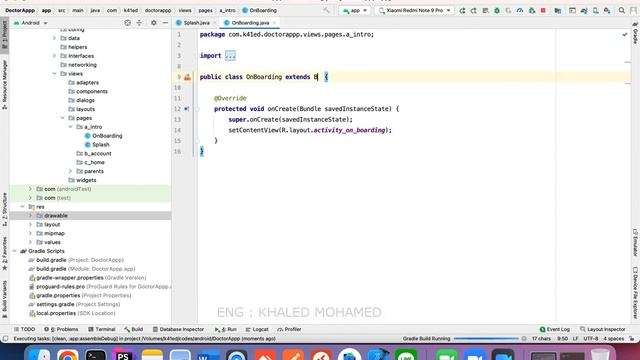Open the SDK Manager icon
The image size is (640, 360).
click(x=607, y=11)
